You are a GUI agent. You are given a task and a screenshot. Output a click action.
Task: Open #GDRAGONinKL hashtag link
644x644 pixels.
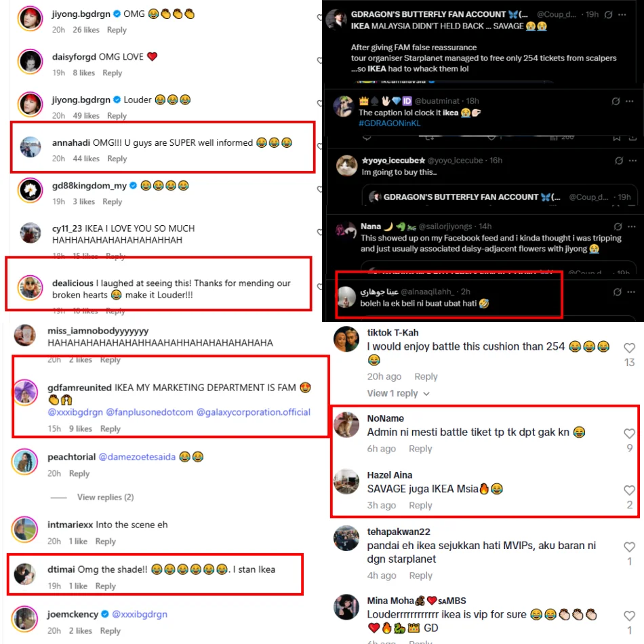tap(389, 123)
